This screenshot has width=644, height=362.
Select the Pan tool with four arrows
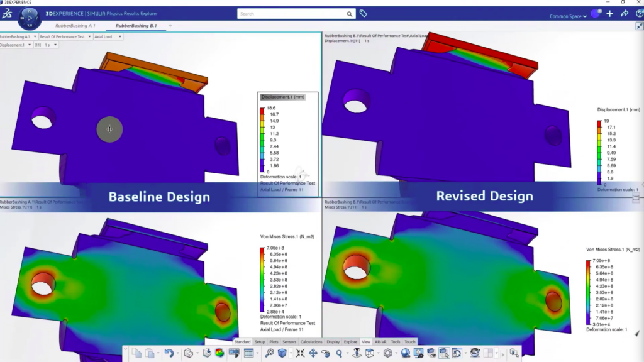[313, 353]
